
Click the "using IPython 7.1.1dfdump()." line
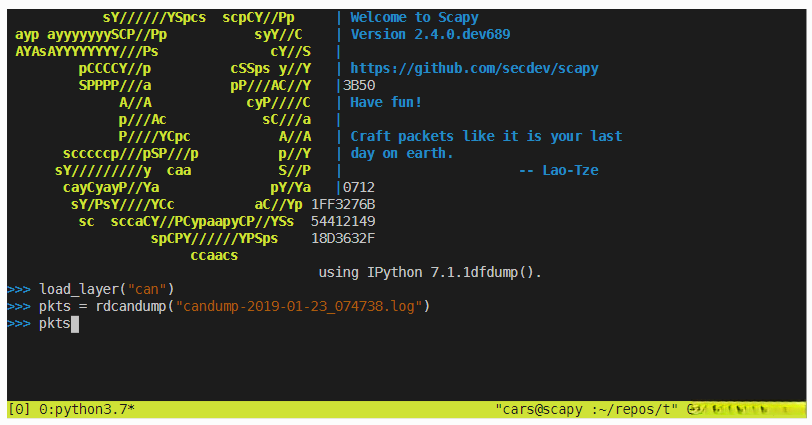[430, 272]
